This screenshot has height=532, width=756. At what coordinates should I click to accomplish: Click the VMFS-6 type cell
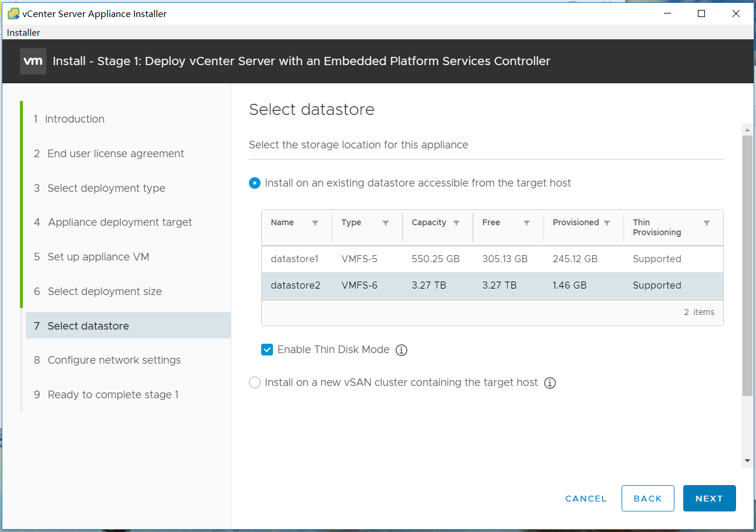[359, 285]
